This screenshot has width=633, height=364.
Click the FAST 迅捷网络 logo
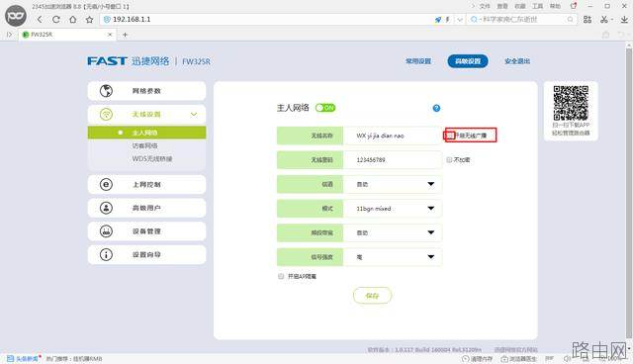[129, 61]
